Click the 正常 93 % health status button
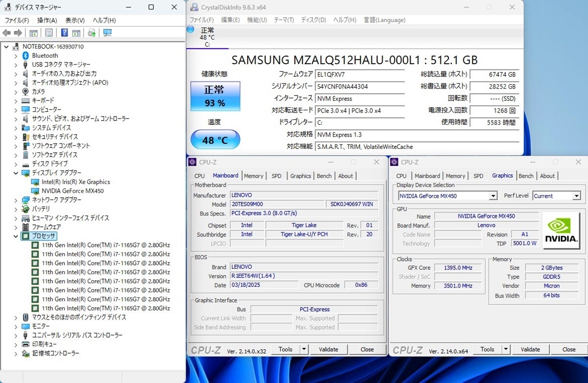 (215, 96)
